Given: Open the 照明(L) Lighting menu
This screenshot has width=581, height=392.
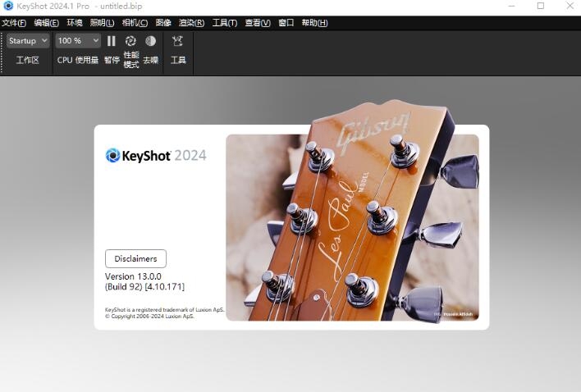Looking at the screenshot, I should pos(102,23).
